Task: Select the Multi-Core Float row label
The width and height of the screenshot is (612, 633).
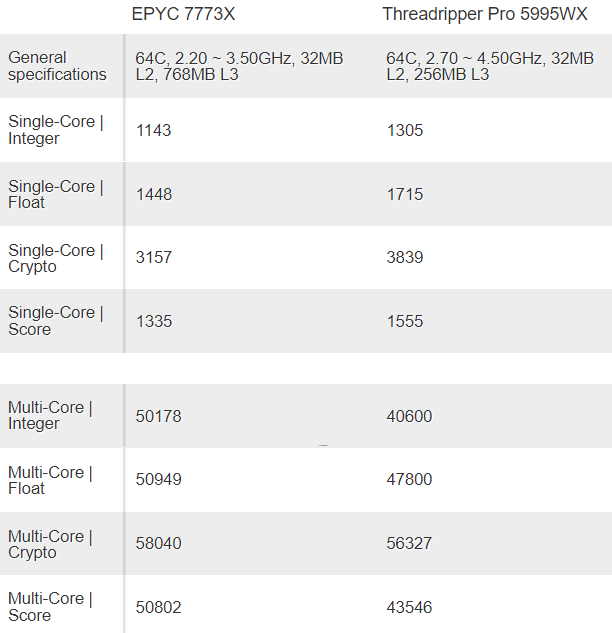Action: click(x=50, y=480)
